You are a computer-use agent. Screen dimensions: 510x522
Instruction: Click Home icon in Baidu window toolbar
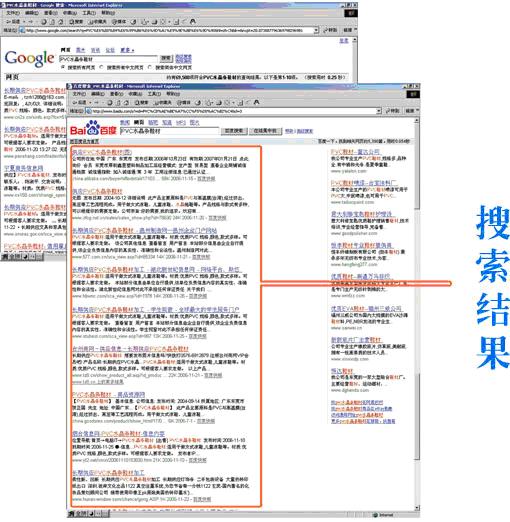pyautogui.click(x=126, y=102)
